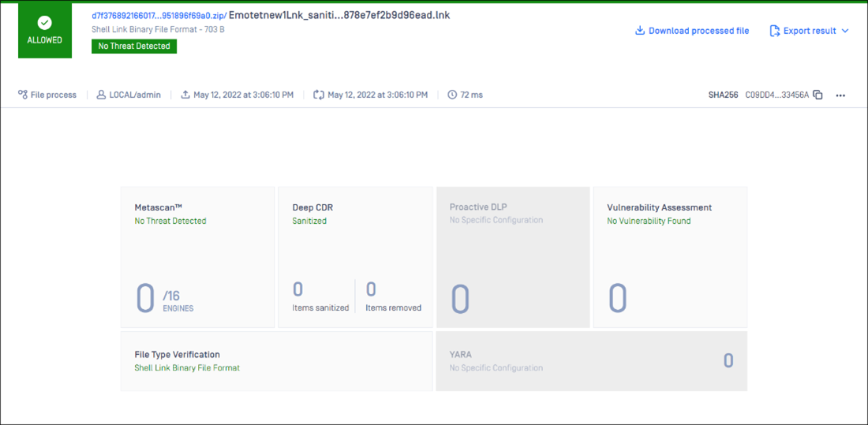Click the Export result document icon
The image size is (868, 425).
(774, 31)
